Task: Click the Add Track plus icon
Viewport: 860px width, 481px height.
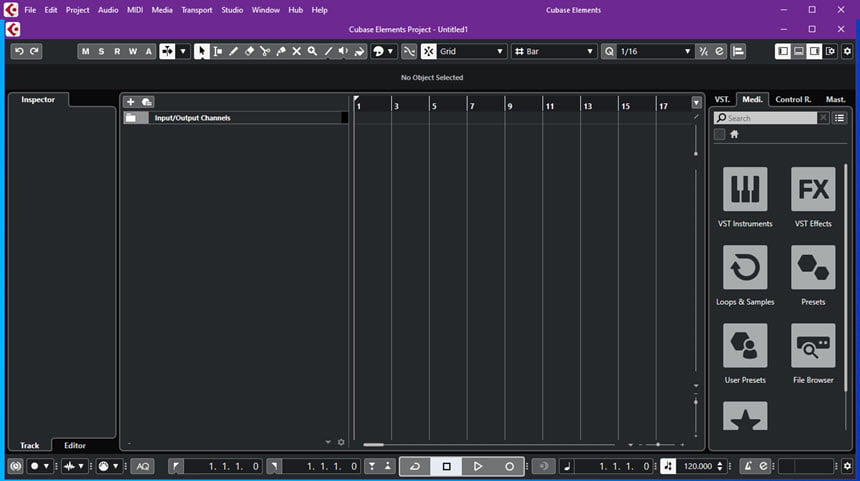Action: tap(131, 102)
